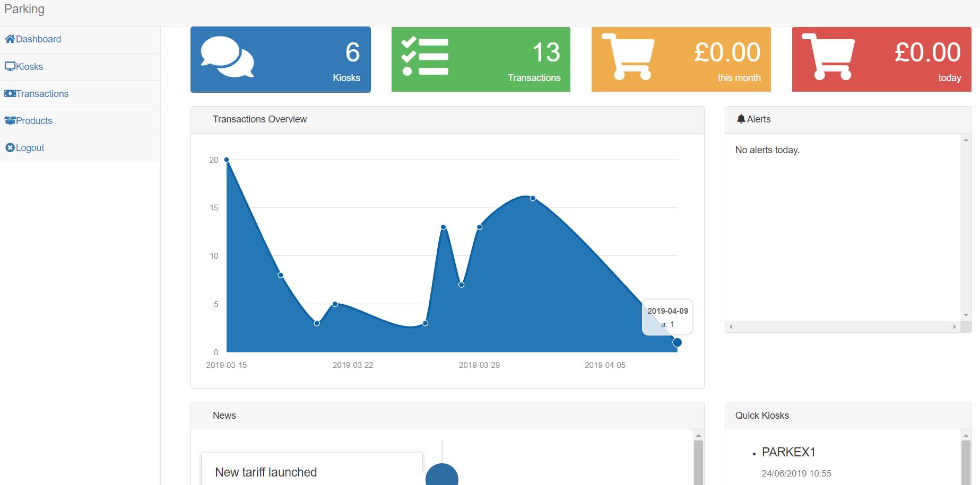Click the '6' kiosks count
This screenshot has width=980, height=485.
353,52
